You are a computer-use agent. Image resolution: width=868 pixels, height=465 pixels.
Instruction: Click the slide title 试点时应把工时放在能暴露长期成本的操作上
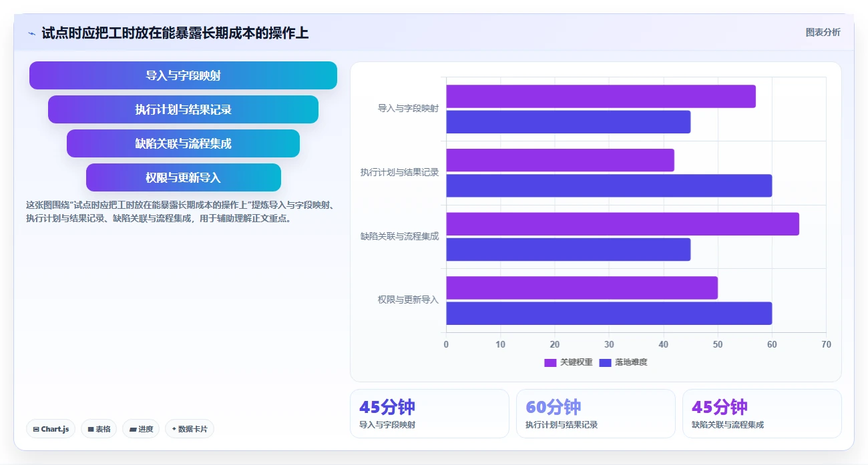pyautogui.click(x=175, y=33)
